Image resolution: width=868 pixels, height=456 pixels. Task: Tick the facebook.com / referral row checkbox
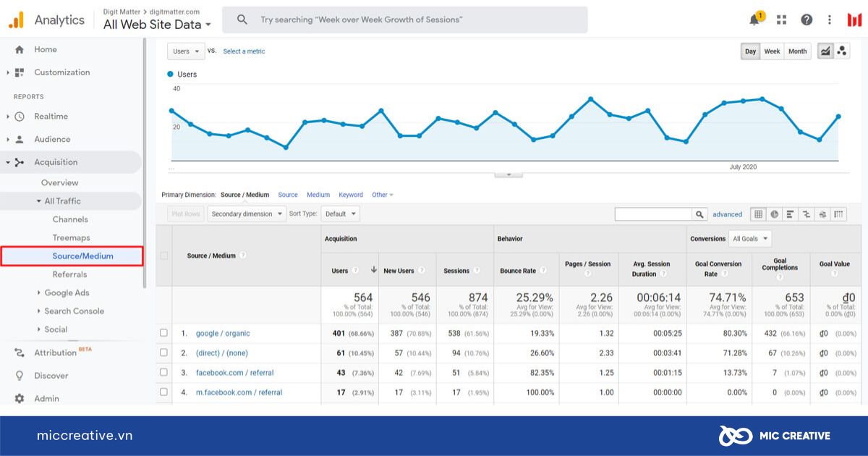coord(163,372)
